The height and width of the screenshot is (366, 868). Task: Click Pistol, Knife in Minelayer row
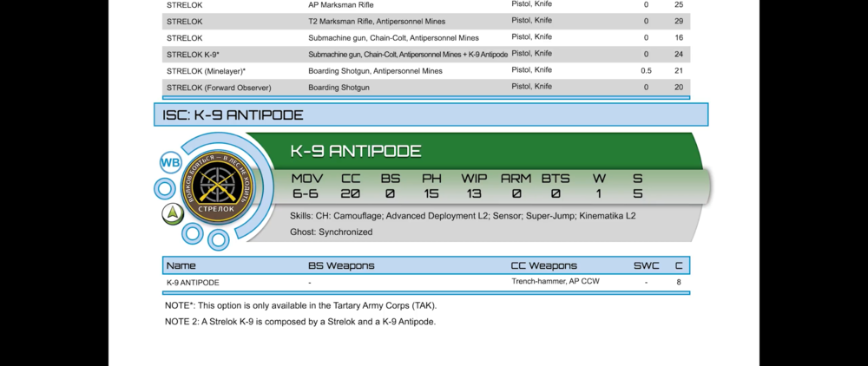[531, 69]
